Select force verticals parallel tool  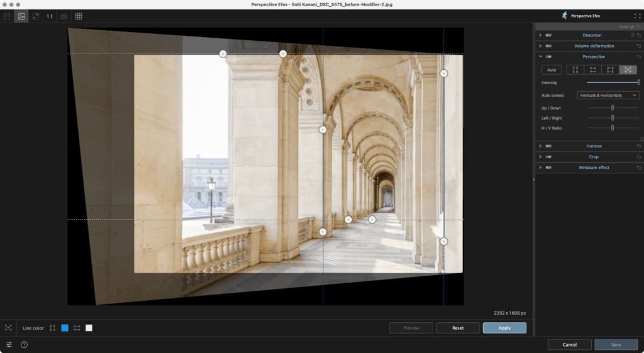pyautogui.click(x=575, y=70)
